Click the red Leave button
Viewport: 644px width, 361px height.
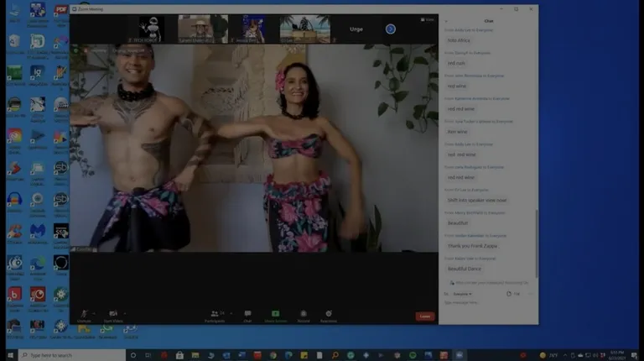[425, 317]
